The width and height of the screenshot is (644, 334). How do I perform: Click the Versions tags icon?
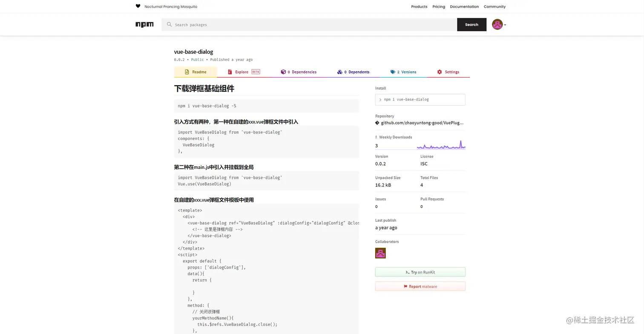point(393,72)
